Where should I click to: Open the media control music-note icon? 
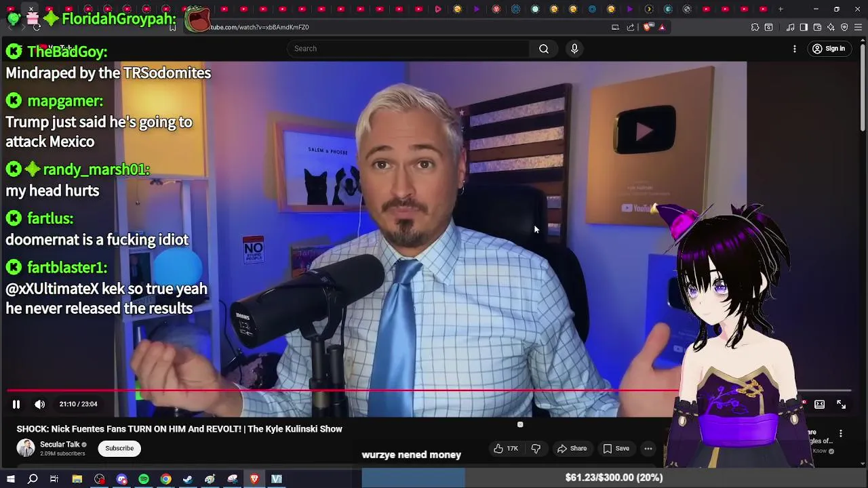[791, 27]
